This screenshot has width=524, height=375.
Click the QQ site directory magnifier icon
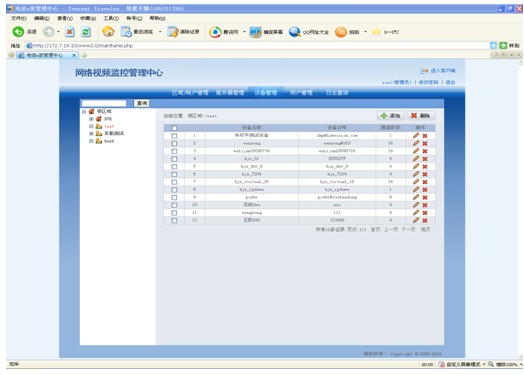coord(294,32)
